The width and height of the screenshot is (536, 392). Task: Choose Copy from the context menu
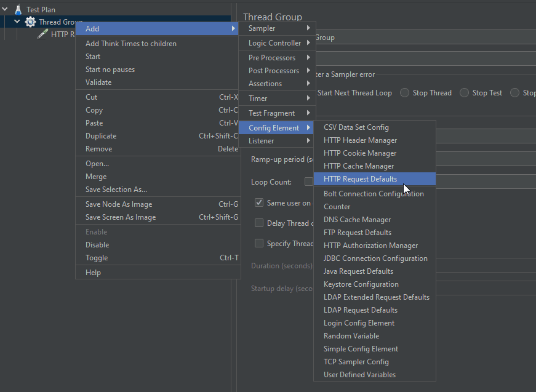tap(158, 110)
